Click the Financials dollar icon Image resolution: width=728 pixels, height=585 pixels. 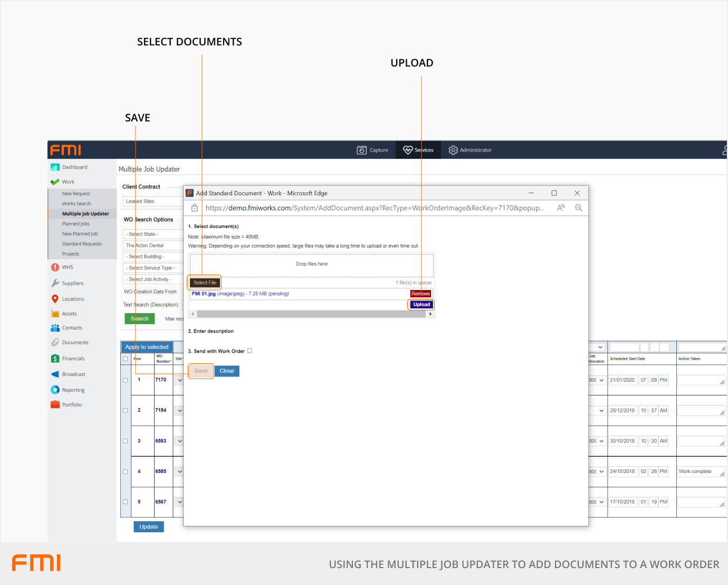(55, 358)
